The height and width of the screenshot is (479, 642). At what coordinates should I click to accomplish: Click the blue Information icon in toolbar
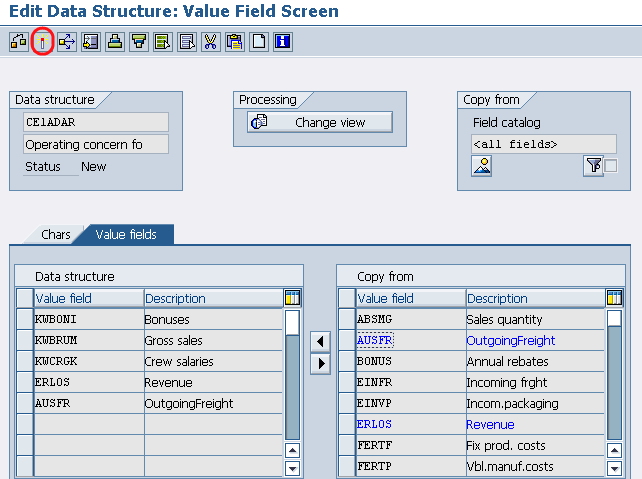(x=283, y=41)
